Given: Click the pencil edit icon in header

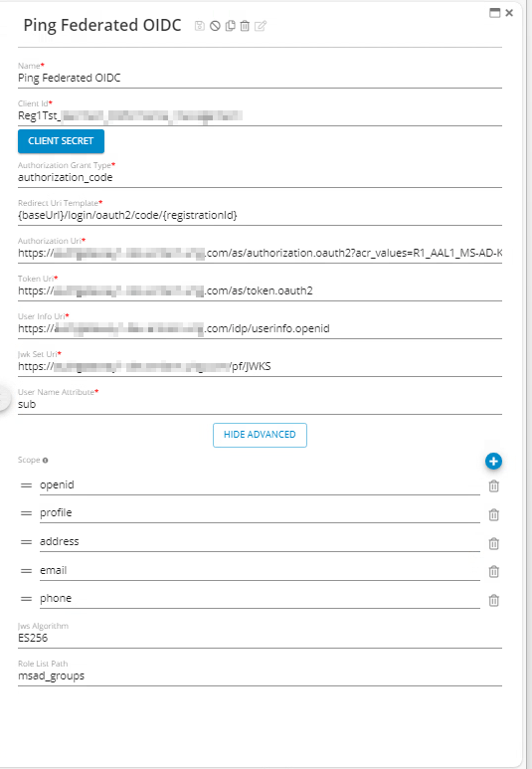Looking at the screenshot, I should [261, 26].
